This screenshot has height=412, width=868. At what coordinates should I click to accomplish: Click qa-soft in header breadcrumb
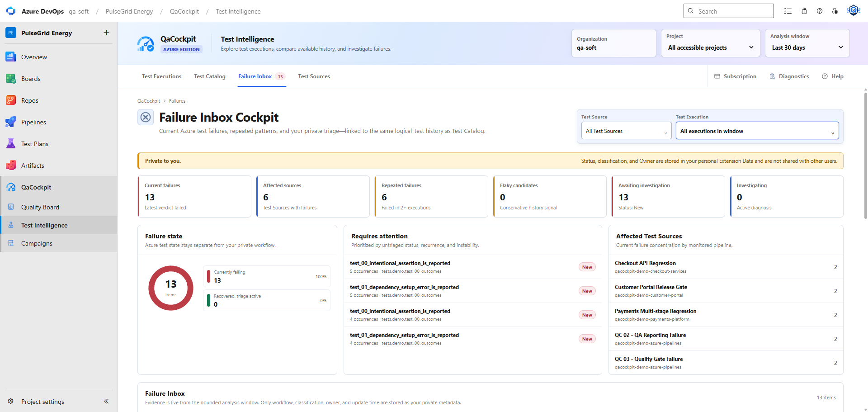click(79, 11)
